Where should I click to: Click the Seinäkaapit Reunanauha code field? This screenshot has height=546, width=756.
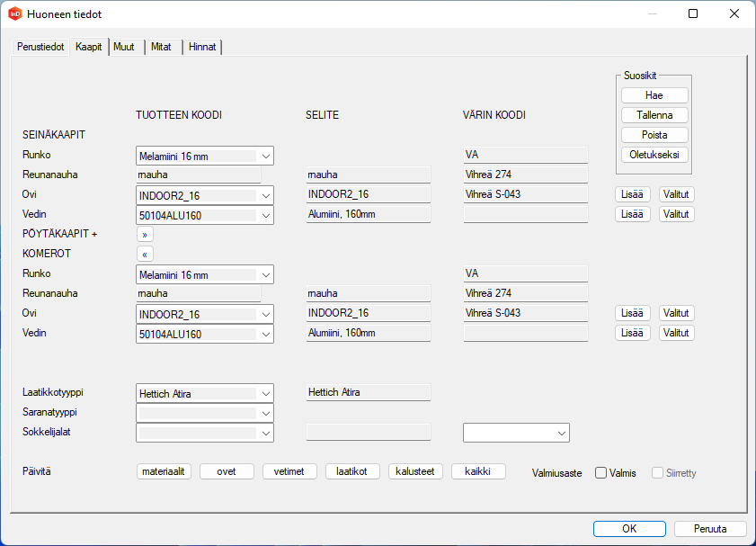click(198, 175)
